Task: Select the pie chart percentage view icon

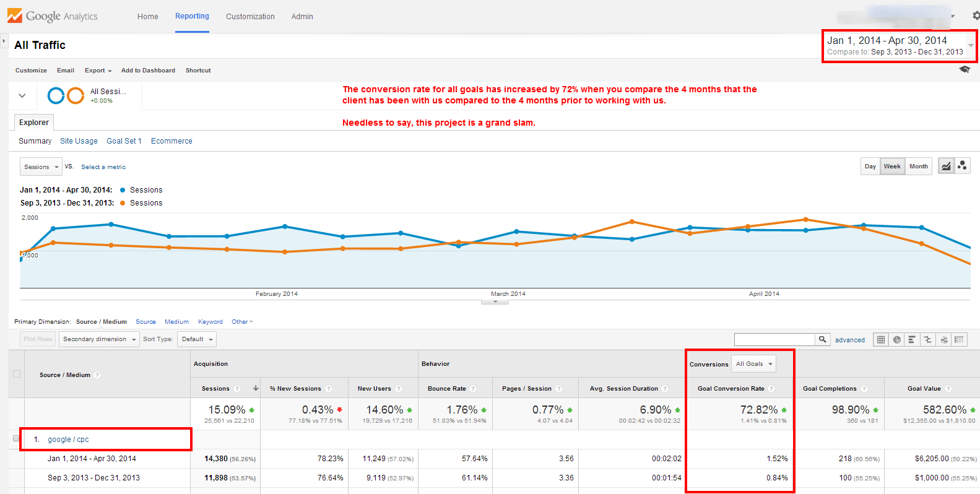Action: click(897, 339)
